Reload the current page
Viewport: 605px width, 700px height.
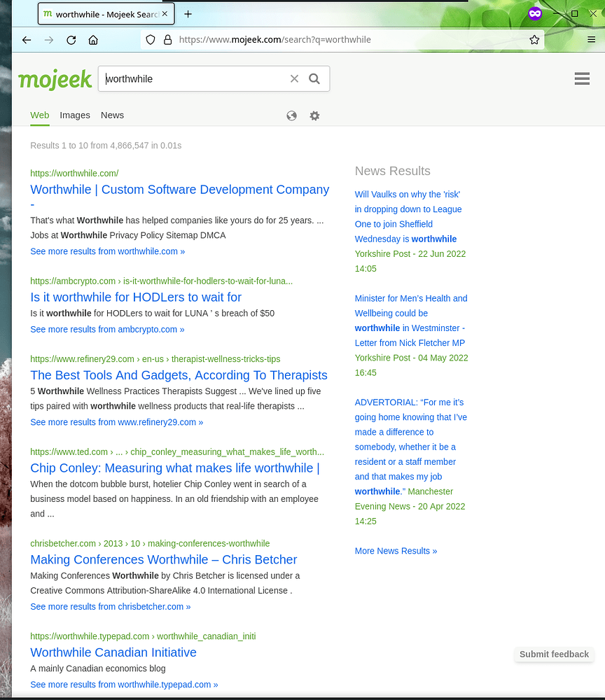tap(71, 40)
